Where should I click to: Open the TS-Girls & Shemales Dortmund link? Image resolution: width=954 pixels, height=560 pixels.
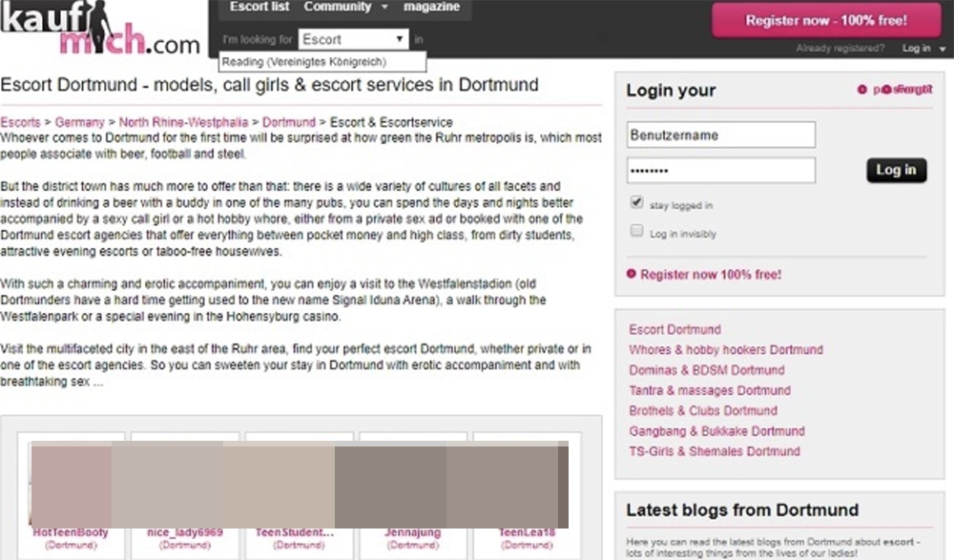[x=715, y=451]
